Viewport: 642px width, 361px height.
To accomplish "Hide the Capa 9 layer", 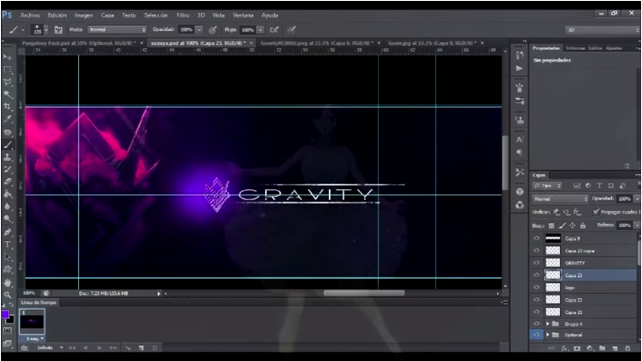I will [x=536, y=238].
